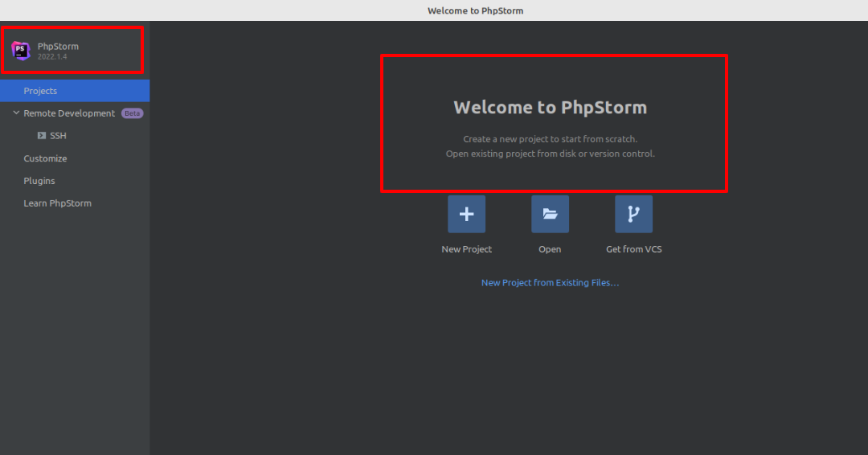The height and width of the screenshot is (455, 868).
Task: Click the SSH terminal icon
Action: [42, 136]
